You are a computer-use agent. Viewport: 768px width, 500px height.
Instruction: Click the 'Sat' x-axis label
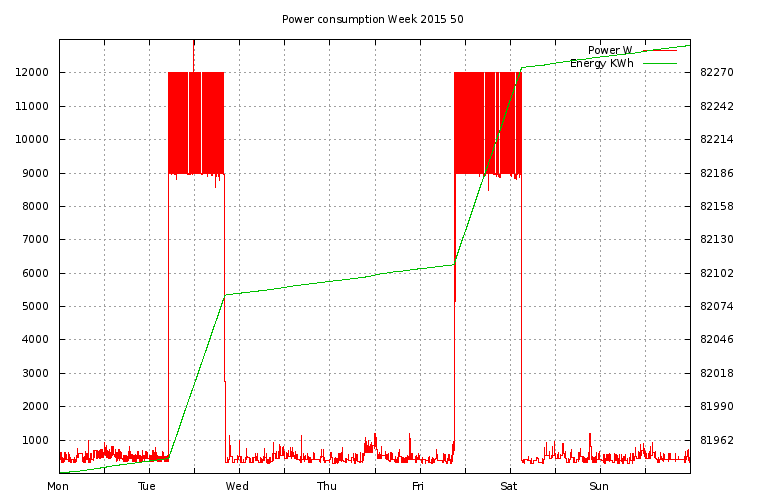[508, 486]
